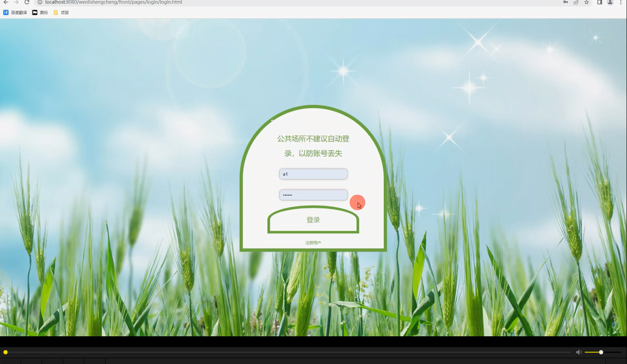
Task: Click the username input showing a1
Action: (x=313, y=174)
